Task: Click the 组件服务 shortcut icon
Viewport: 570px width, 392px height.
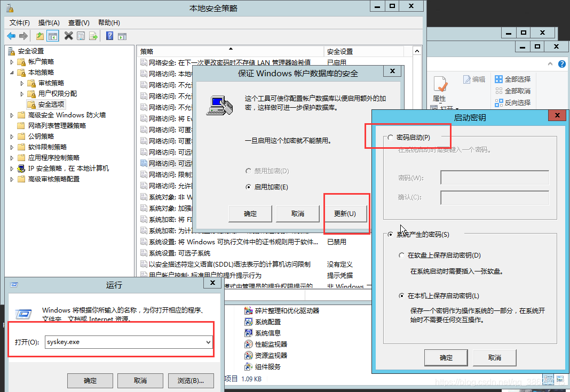Action: click(x=248, y=366)
